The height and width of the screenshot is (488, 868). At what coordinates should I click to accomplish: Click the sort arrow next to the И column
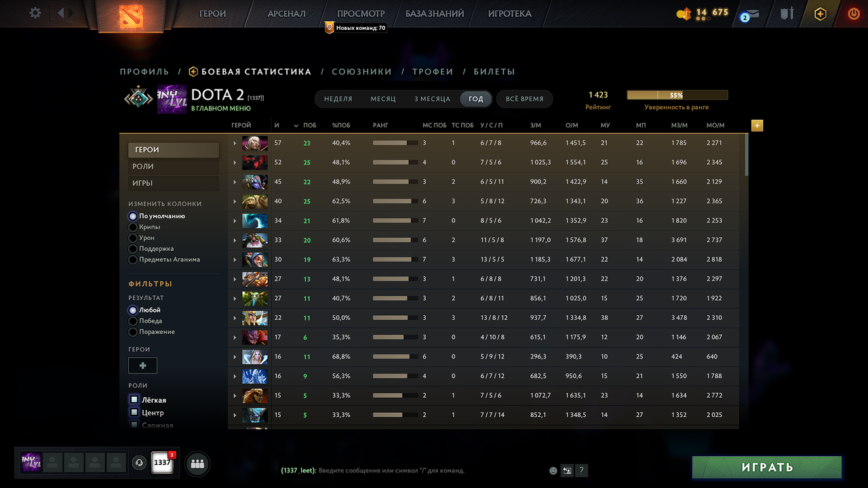coord(296,126)
